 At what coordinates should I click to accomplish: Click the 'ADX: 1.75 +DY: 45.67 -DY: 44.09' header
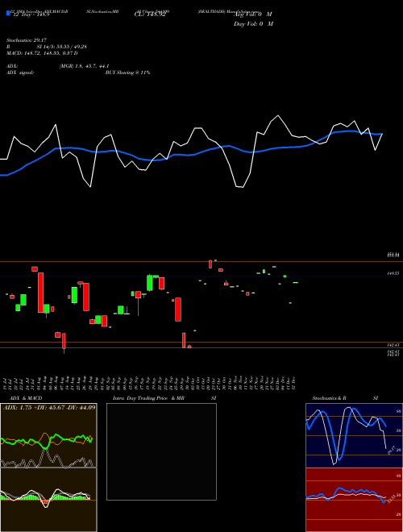[x=49, y=407]
